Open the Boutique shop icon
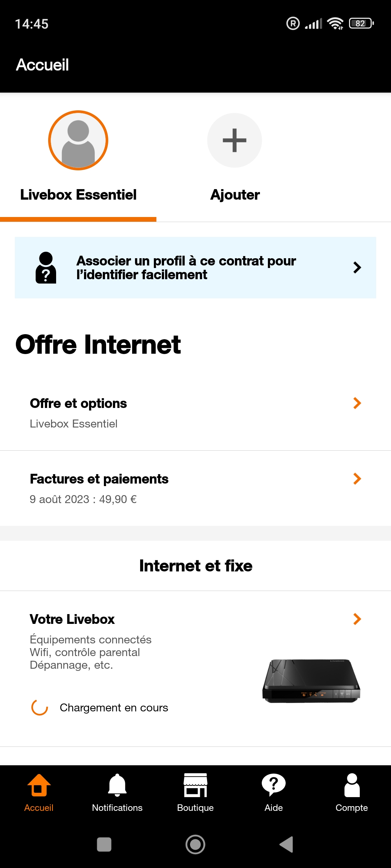The height and width of the screenshot is (868, 391). pyautogui.click(x=195, y=786)
